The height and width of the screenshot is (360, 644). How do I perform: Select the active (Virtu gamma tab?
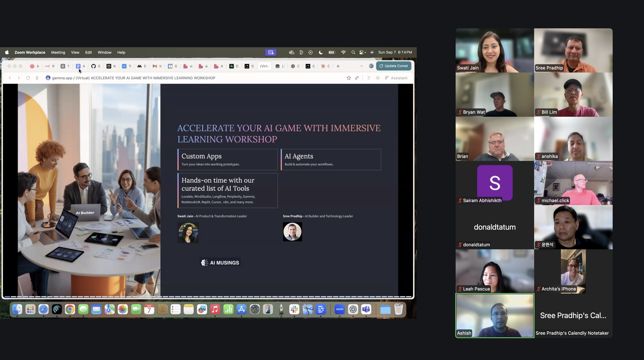264,66
